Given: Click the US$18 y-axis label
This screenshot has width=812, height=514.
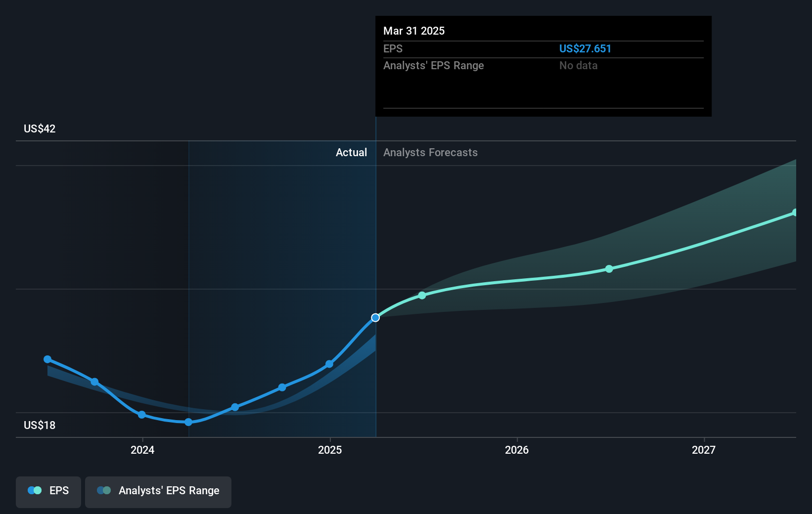Looking at the screenshot, I should click(x=40, y=425).
